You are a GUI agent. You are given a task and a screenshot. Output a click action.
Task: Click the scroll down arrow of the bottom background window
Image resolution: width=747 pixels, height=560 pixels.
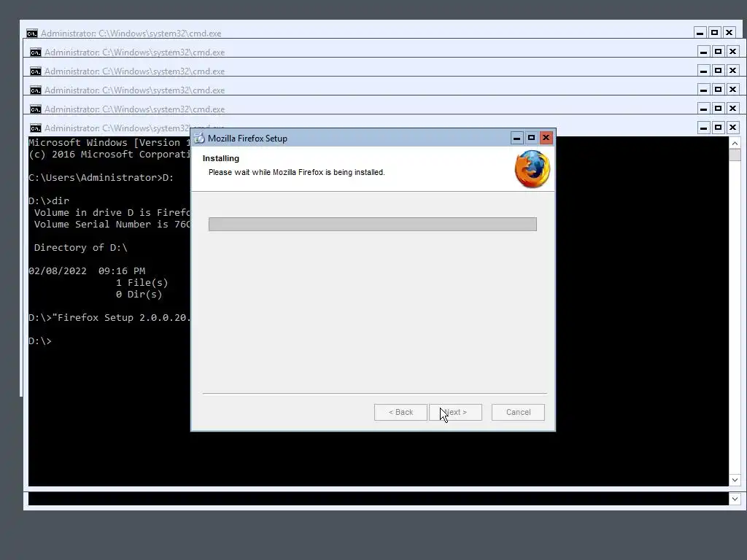735,499
